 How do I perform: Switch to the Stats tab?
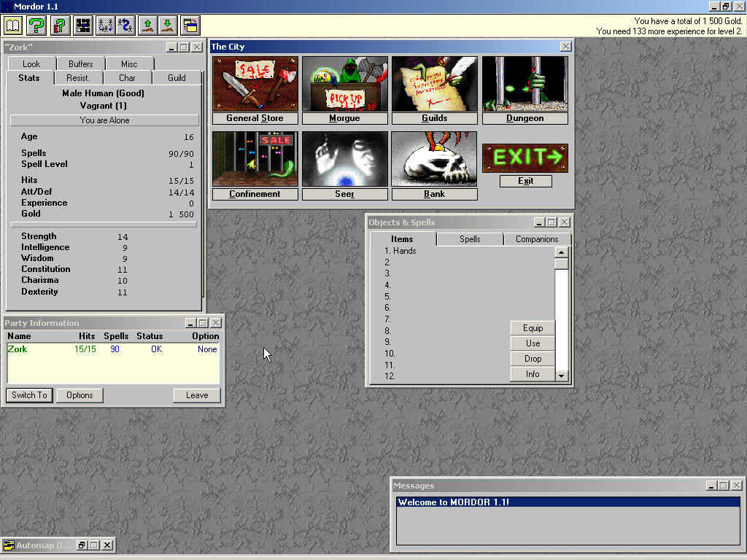point(29,77)
